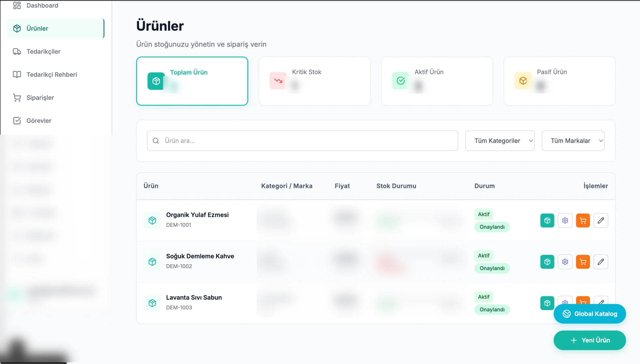The image size is (640, 364).
Task: Expand the Tüm Markalar dropdown
Action: tap(573, 141)
